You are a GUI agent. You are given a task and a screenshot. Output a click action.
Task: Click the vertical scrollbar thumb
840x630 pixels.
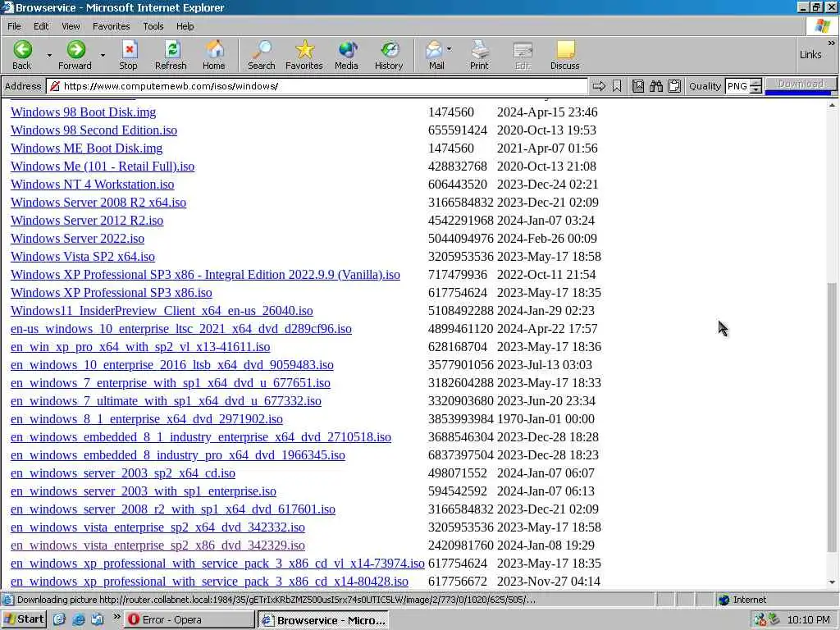[x=832, y=418]
